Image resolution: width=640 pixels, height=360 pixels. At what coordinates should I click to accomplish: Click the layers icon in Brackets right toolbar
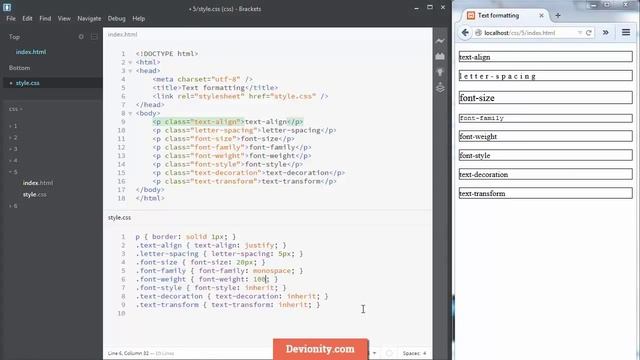[x=440, y=88]
